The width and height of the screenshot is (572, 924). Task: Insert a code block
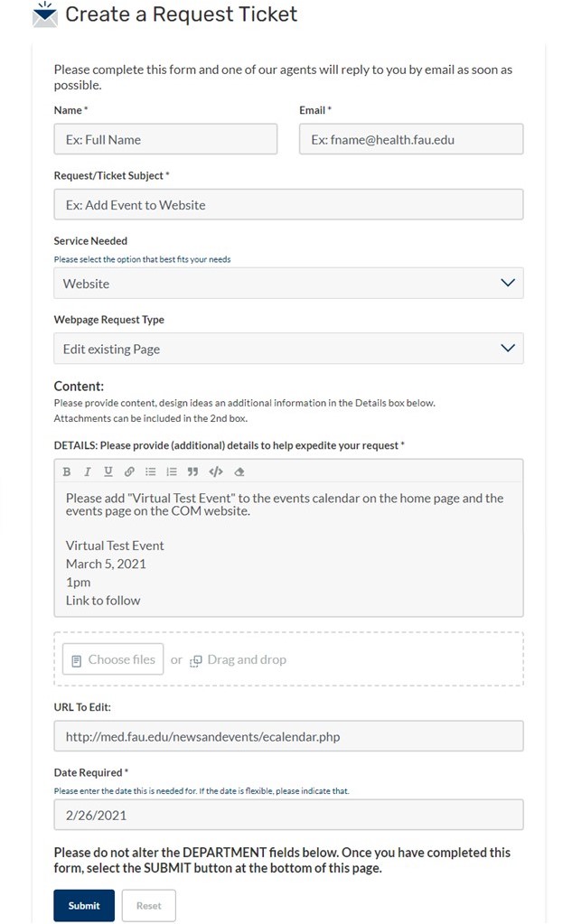215,471
